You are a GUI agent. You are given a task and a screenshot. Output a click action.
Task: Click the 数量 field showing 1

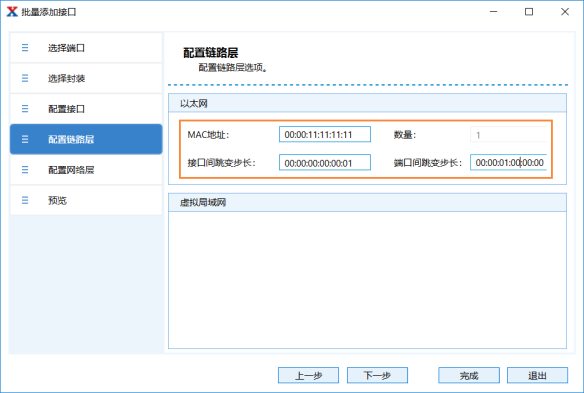coord(508,134)
